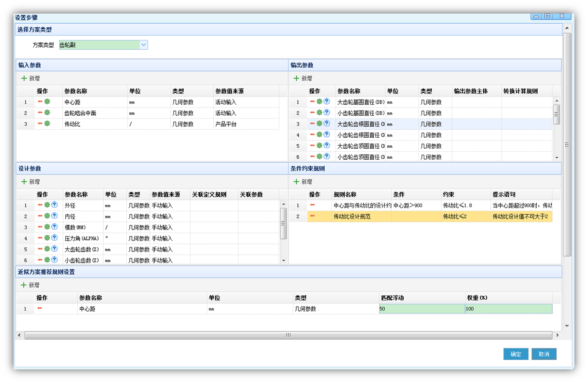Screen dimensions: 588x383
Task: Click the 参数值来源 header in 输入参数
Action: 246,91
